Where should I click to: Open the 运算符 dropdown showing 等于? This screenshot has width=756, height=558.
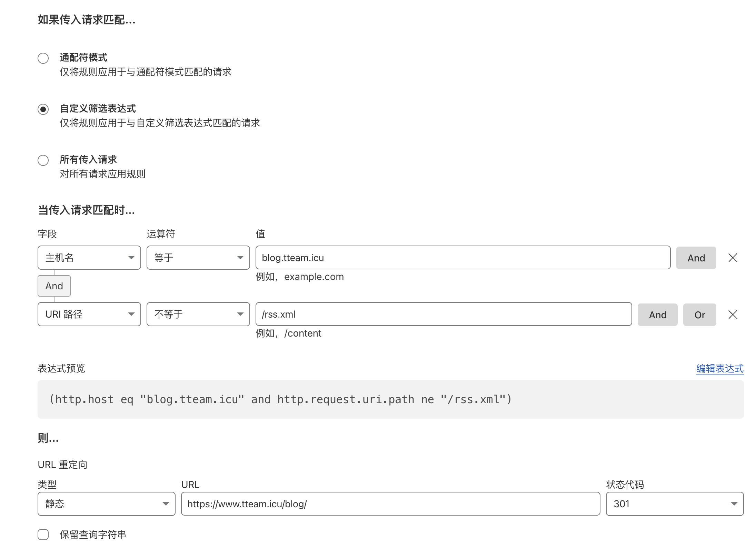tap(198, 257)
